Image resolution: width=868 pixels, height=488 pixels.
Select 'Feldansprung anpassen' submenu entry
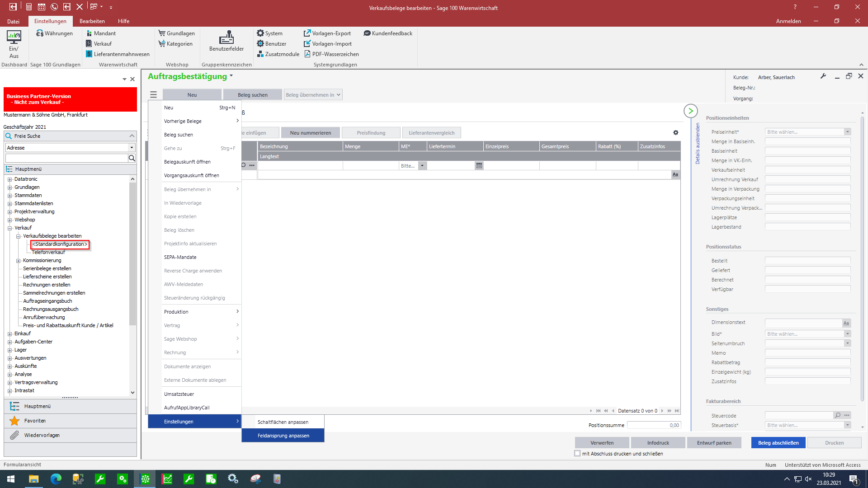coord(283,436)
